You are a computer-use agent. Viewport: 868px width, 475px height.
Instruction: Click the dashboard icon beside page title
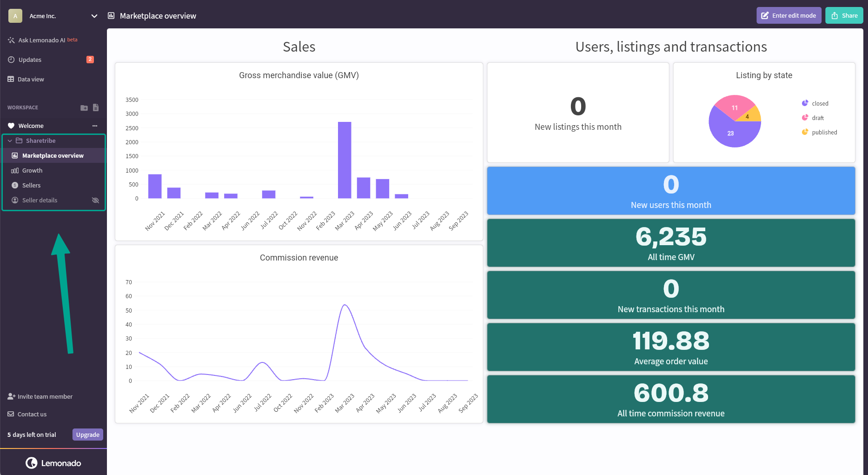pyautogui.click(x=111, y=16)
